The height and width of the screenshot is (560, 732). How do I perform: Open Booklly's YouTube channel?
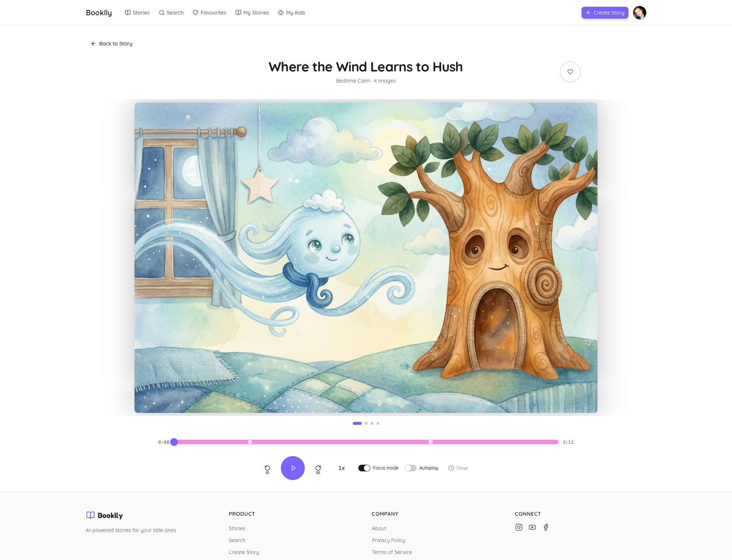532,527
